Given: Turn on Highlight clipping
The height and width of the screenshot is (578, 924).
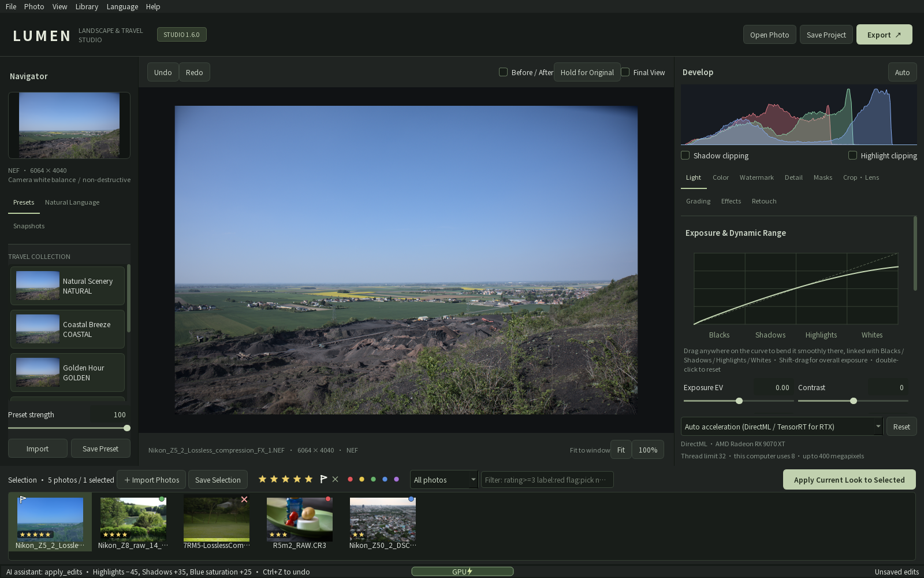Looking at the screenshot, I should tap(852, 155).
